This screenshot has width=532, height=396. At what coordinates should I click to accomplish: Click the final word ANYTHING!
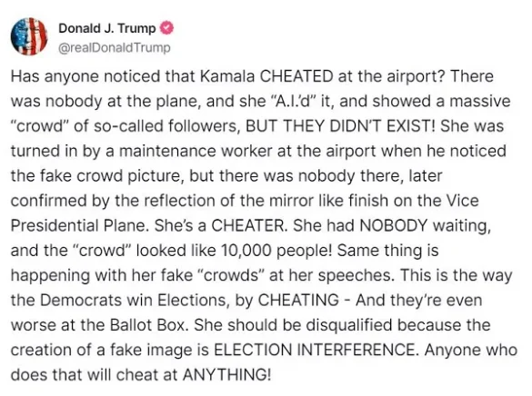[226, 375]
